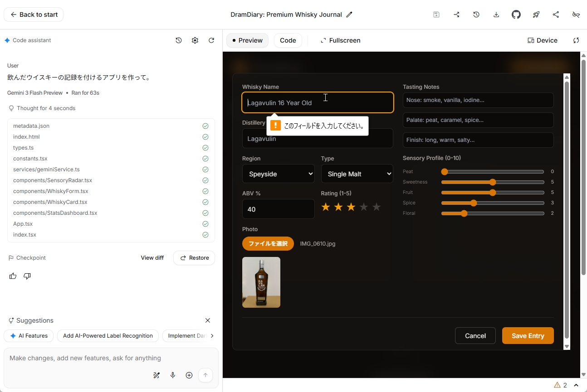This screenshot has width=587, height=392.
Task: Focus the Whisky Name input field
Action: click(x=318, y=102)
